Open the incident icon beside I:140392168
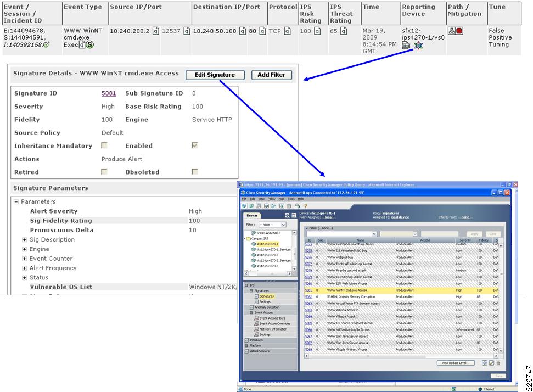The height and width of the screenshot is (392, 533). pyautogui.click(x=47, y=44)
